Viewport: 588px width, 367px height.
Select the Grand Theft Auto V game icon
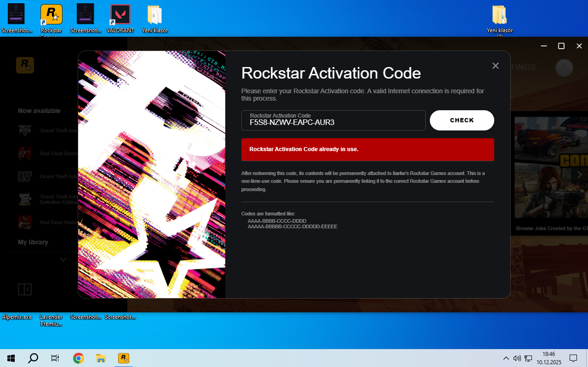(25, 131)
